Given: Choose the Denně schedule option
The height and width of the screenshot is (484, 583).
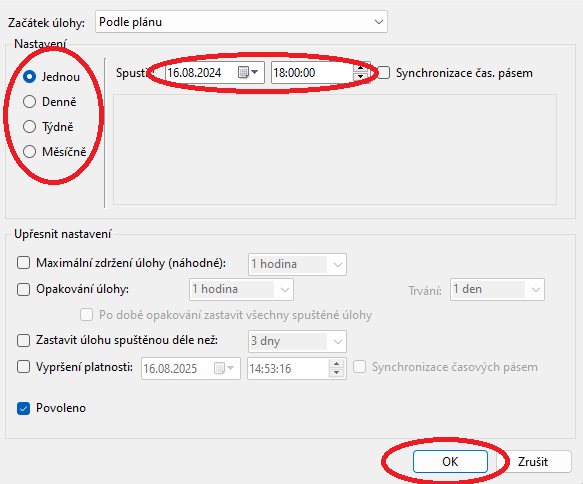Looking at the screenshot, I should [29, 101].
